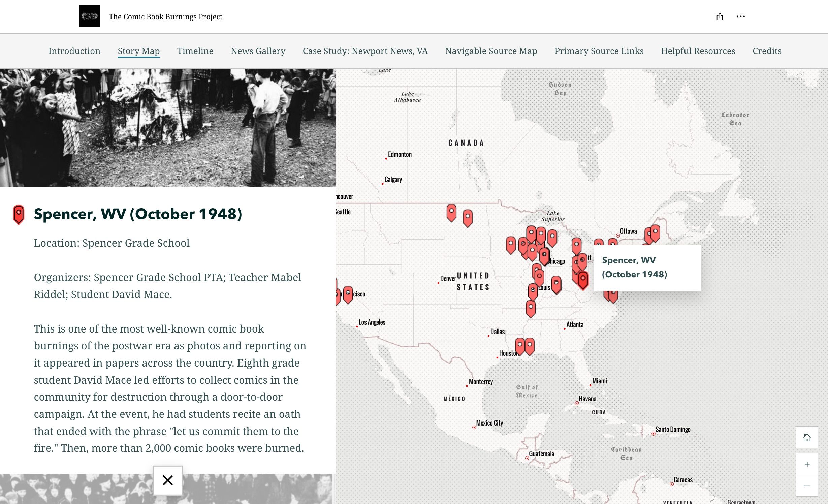Open Primary Source Links
The image size is (828, 504).
599,51
